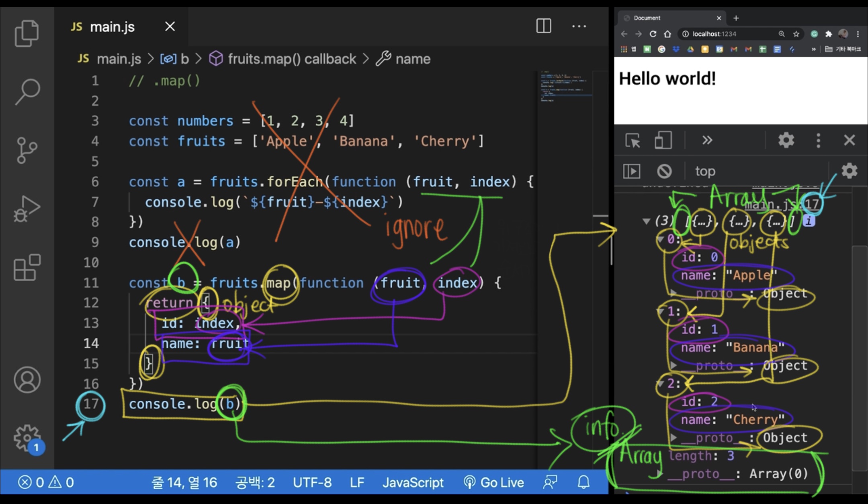Toggle the console sidebar panel icon
Viewport: 868px width, 504px height.
pyautogui.click(x=631, y=171)
